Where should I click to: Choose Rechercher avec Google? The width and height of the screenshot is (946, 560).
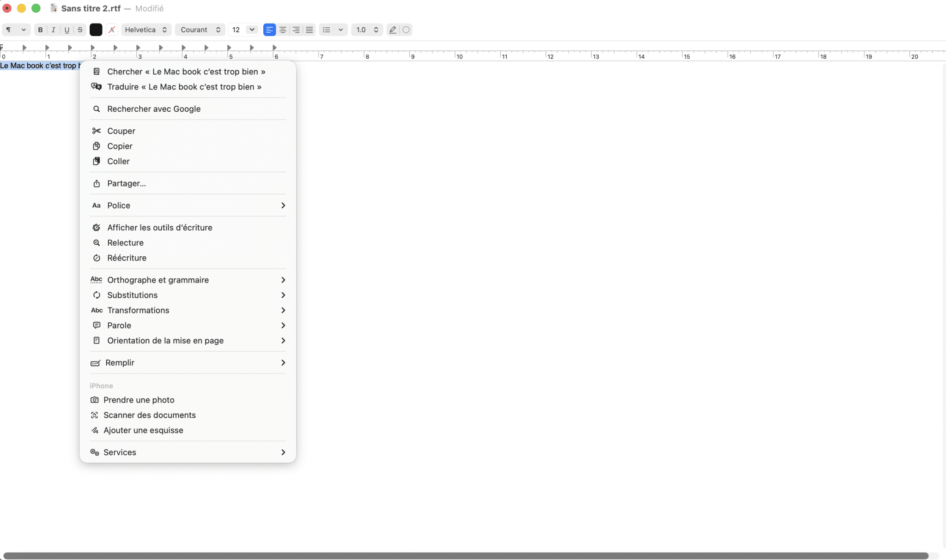pos(154,109)
